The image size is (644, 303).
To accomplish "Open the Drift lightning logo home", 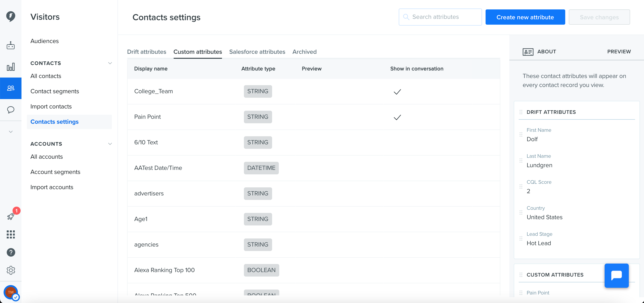I will (x=11, y=17).
